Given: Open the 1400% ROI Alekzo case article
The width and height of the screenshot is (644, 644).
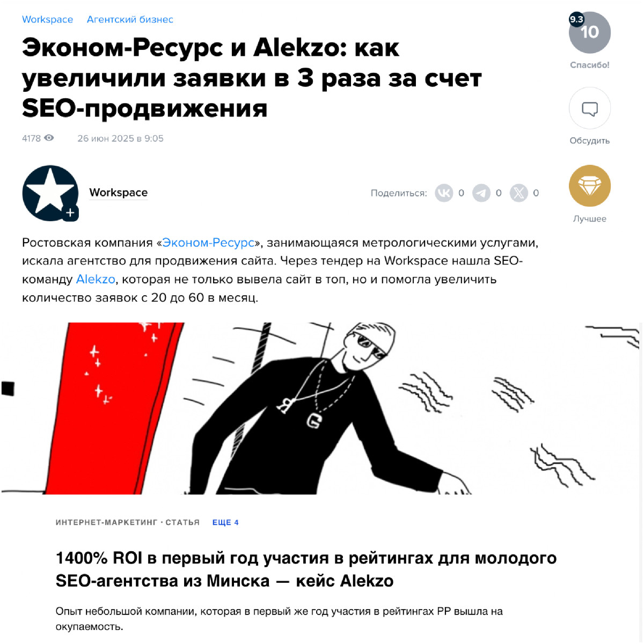Looking at the screenshot, I should pyautogui.click(x=306, y=569).
